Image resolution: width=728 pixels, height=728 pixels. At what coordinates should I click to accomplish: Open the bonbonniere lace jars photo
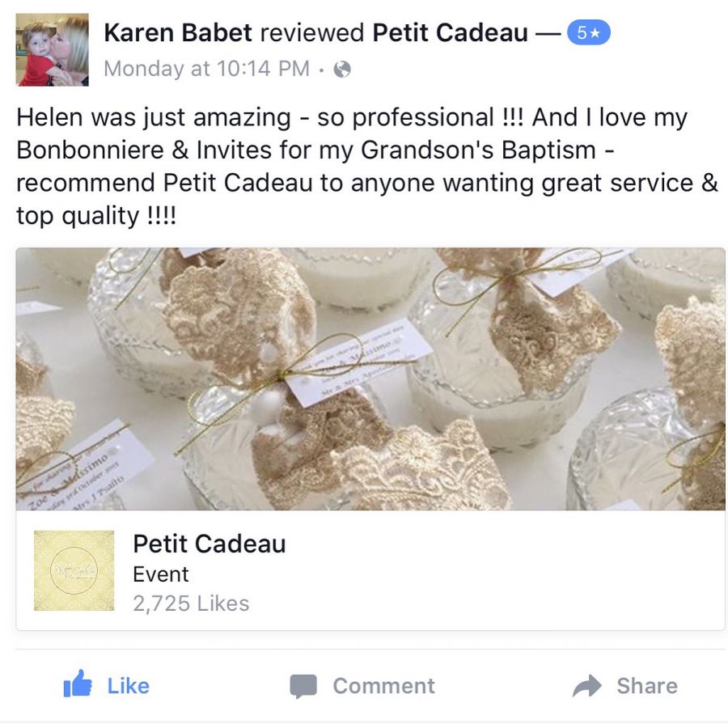coord(370,379)
